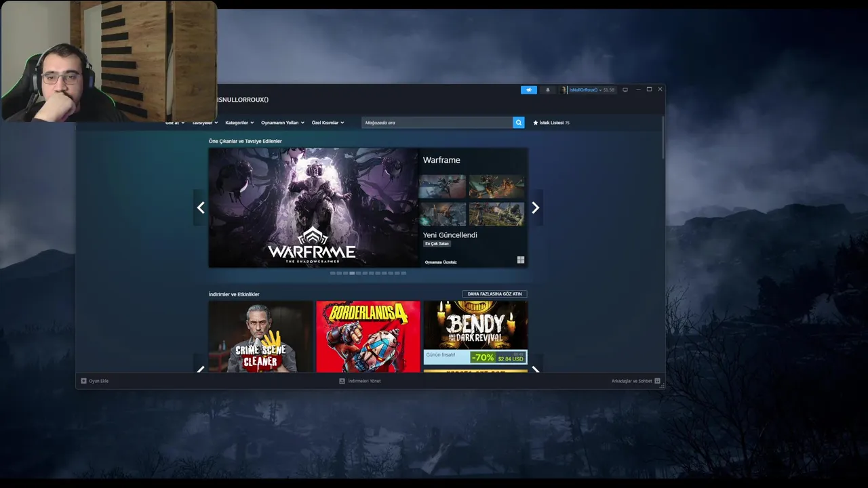Click the ISNULLORROUX() profile tab heading
The width and height of the screenshot is (868, 488).
point(243,100)
